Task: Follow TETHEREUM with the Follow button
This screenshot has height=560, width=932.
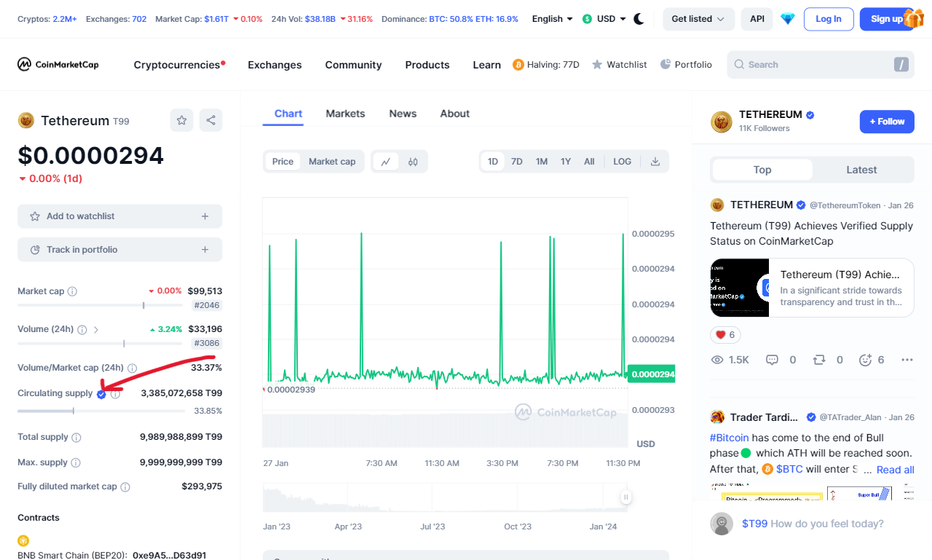Action: [x=887, y=122]
